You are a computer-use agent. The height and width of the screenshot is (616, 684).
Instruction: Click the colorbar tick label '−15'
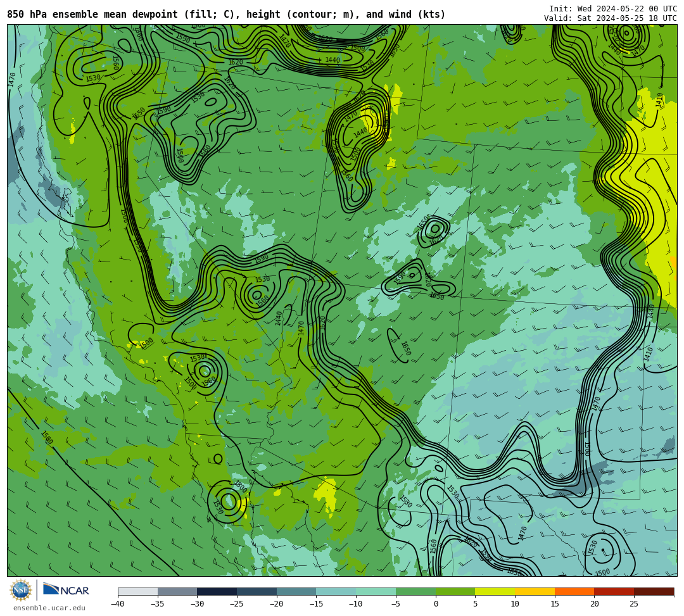coord(316,604)
